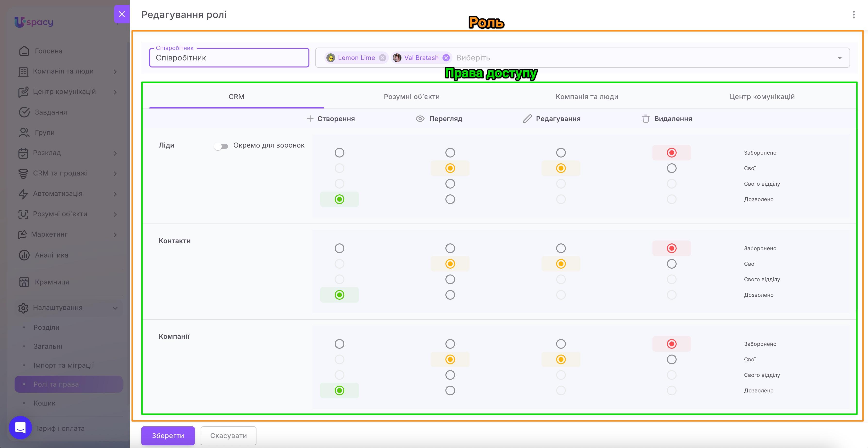Viewport: 868px width, 448px height.
Task: Expand Автоматизація sidebar chevron
Action: [115, 194]
